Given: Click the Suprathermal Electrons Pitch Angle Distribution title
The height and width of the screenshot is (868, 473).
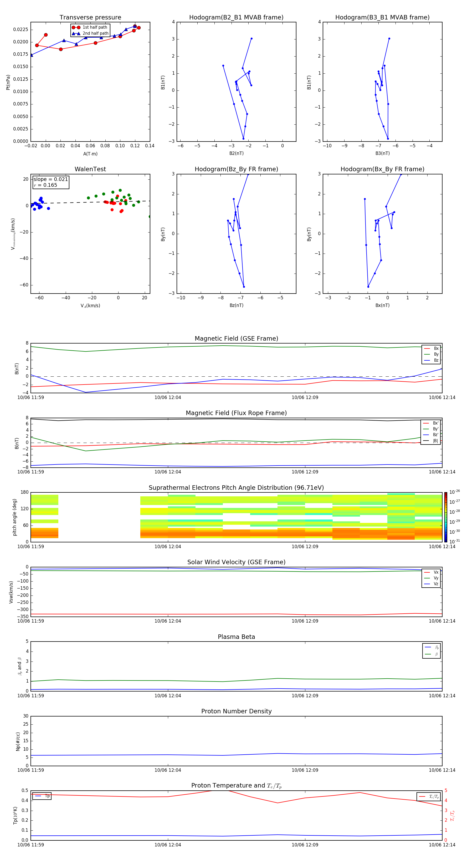Looking at the screenshot, I should pyautogui.click(x=236, y=488).
